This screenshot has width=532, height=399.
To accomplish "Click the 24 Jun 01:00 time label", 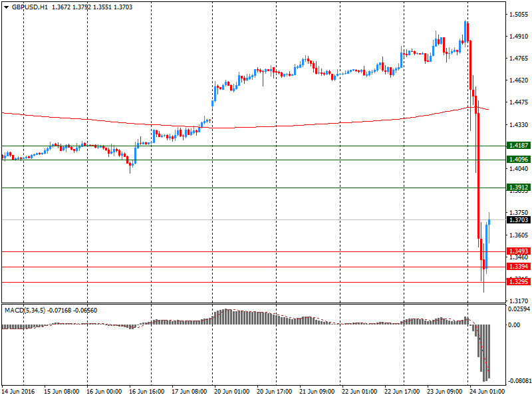I will click(487, 392).
